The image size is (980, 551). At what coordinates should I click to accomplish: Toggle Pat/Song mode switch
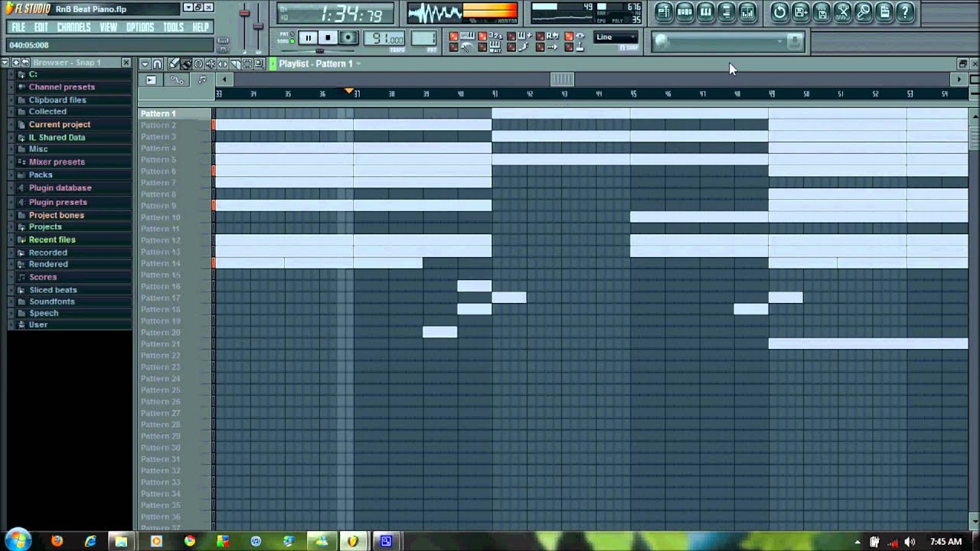pyautogui.click(x=286, y=37)
